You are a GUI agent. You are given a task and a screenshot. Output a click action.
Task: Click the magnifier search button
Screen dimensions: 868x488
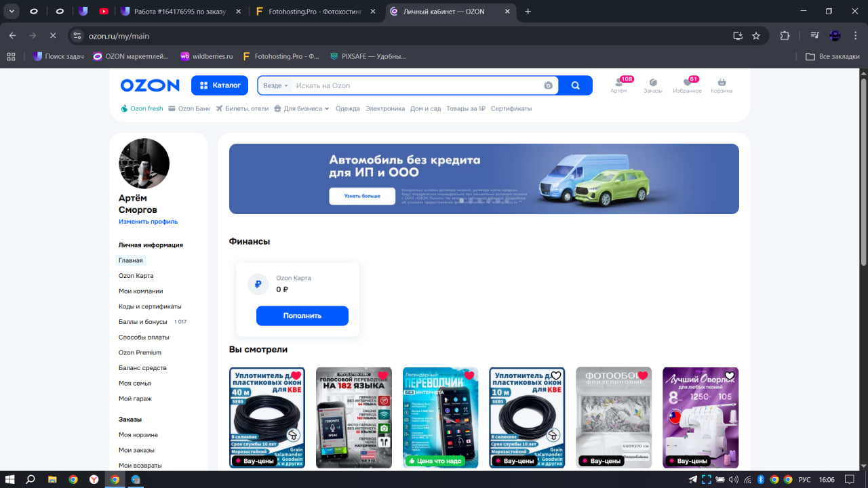tap(576, 85)
